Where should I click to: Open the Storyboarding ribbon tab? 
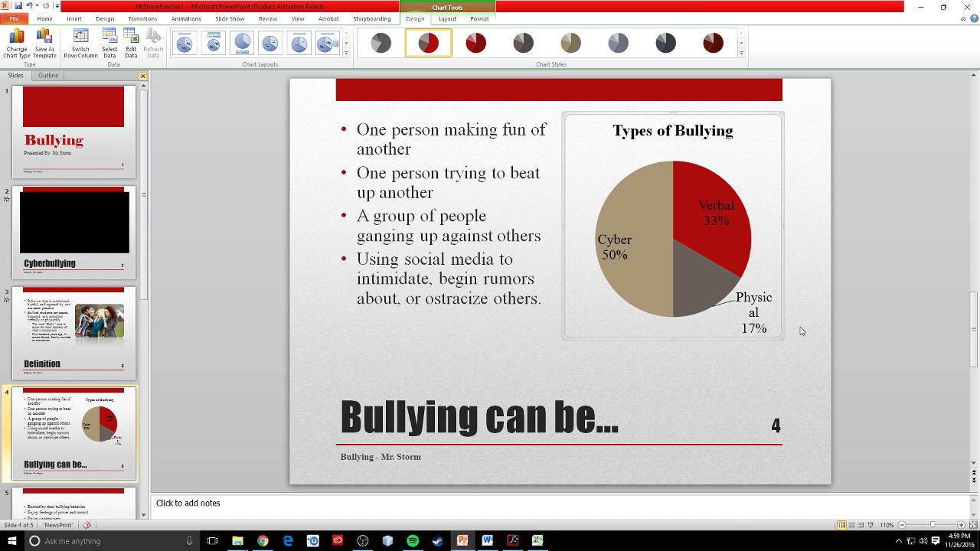pyautogui.click(x=371, y=18)
